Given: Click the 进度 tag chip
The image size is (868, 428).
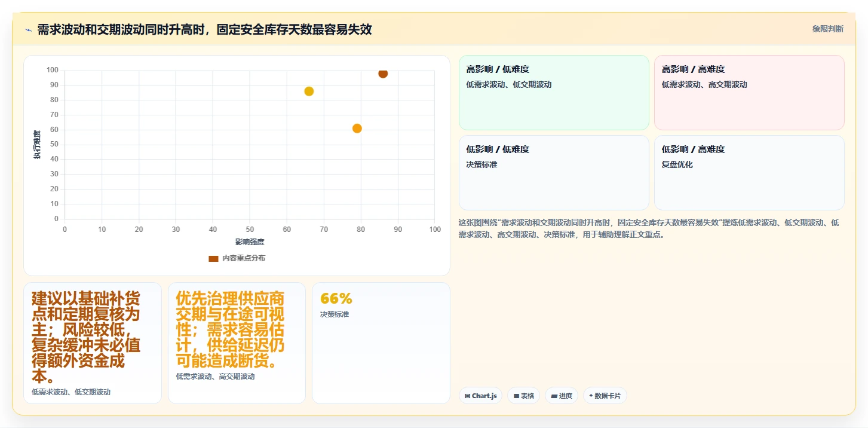Looking at the screenshot, I should click(x=562, y=396).
